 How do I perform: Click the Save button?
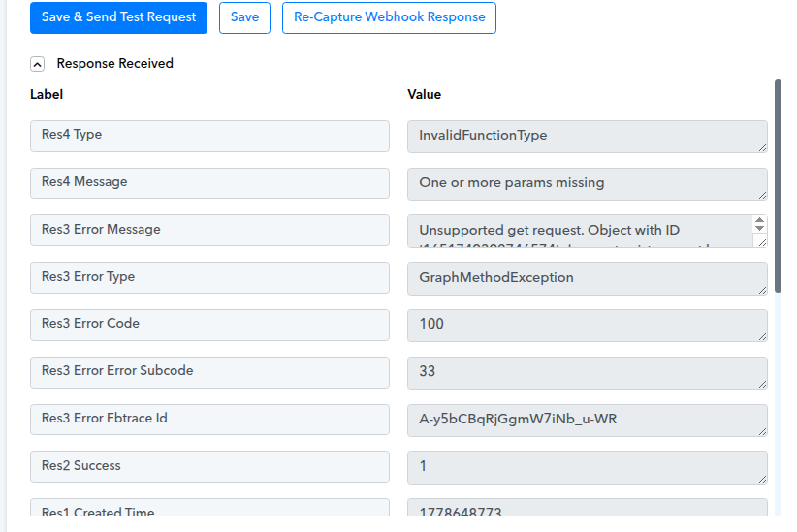(x=244, y=17)
